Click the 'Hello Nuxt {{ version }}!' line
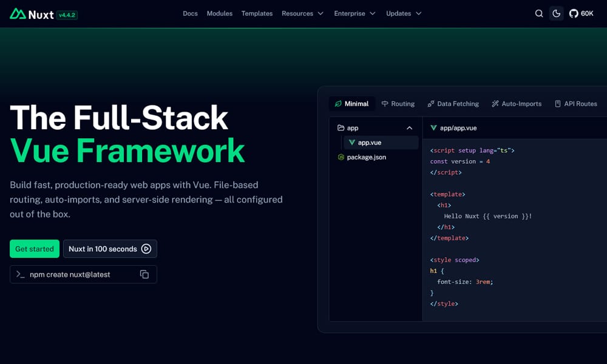The width and height of the screenshot is (607, 364). [x=488, y=216]
